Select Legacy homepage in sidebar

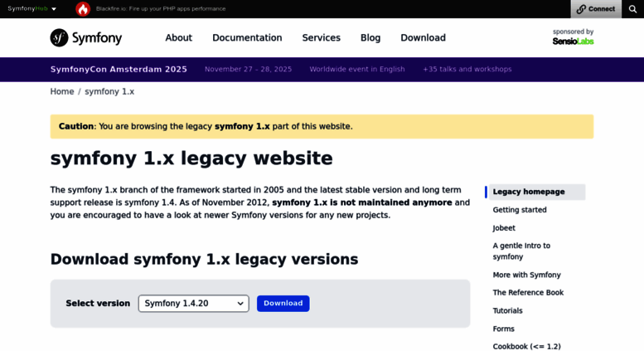536,192
